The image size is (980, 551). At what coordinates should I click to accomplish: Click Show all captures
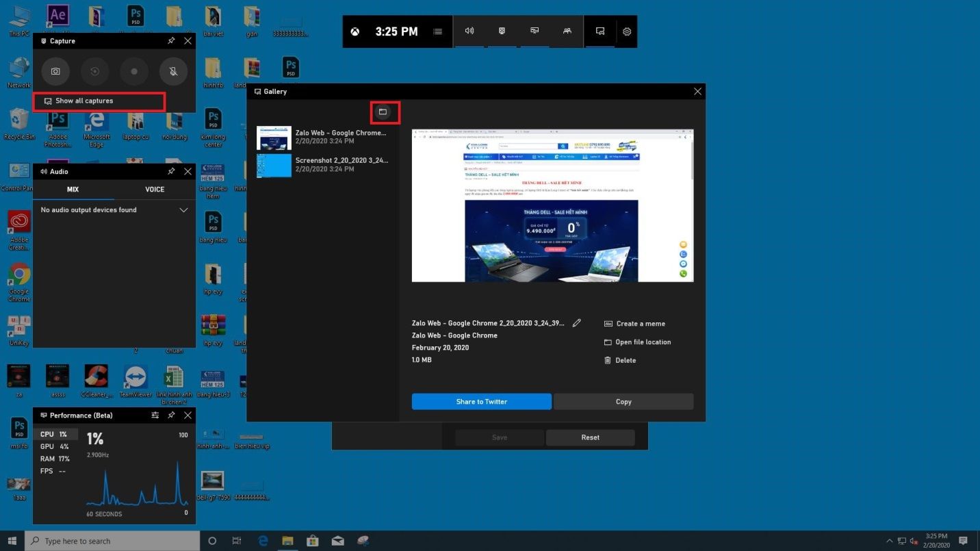[x=84, y=101]
